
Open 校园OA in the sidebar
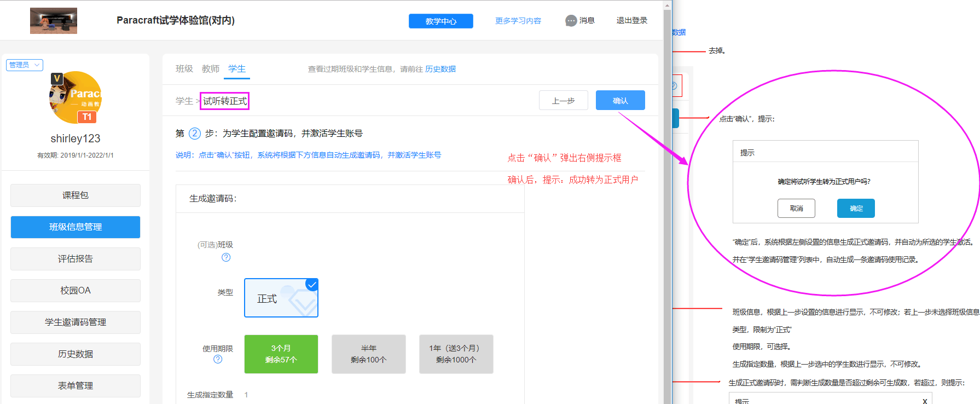(76, 291)
